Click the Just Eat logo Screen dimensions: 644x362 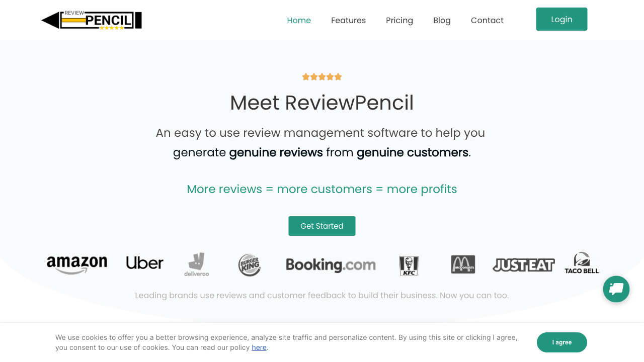pos(523,265)
